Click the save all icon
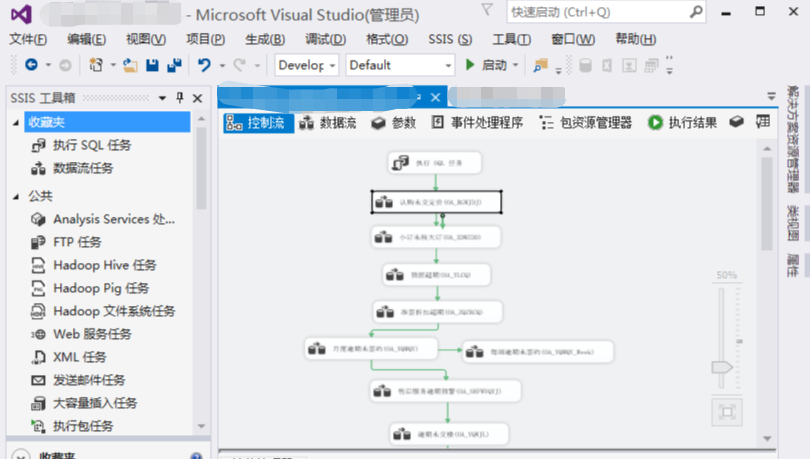Viewport: 810px width, 459px height. point(175,65)
